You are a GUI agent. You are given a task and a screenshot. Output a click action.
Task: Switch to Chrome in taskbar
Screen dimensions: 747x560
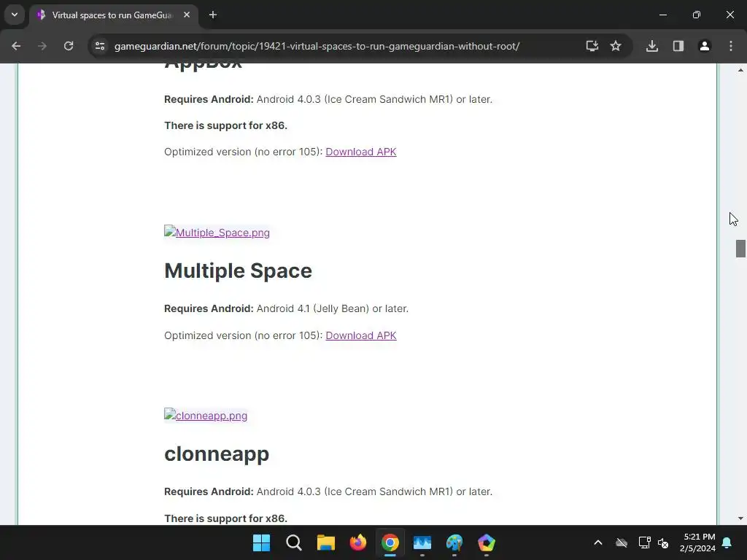[390, 542]
